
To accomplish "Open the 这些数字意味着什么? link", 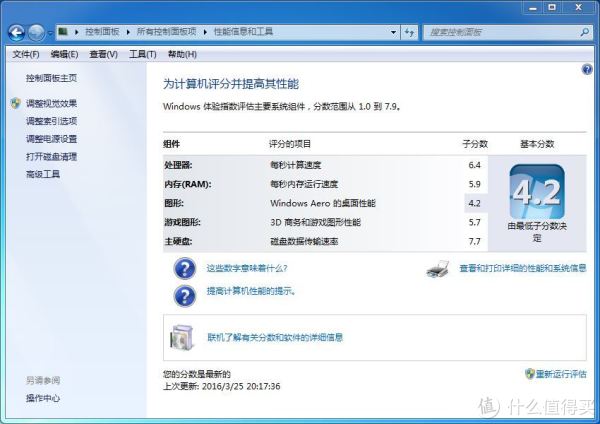I will click(x=247, y=268).
